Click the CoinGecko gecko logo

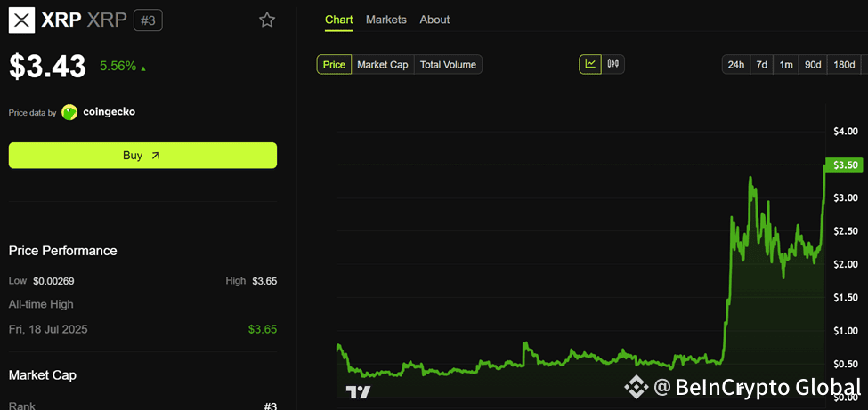(x=69, y=112)
